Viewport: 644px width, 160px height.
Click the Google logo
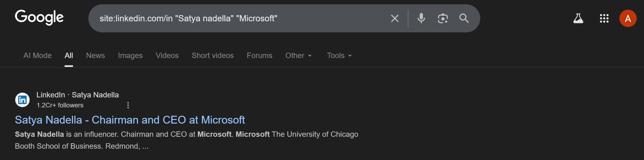point(39,18)
